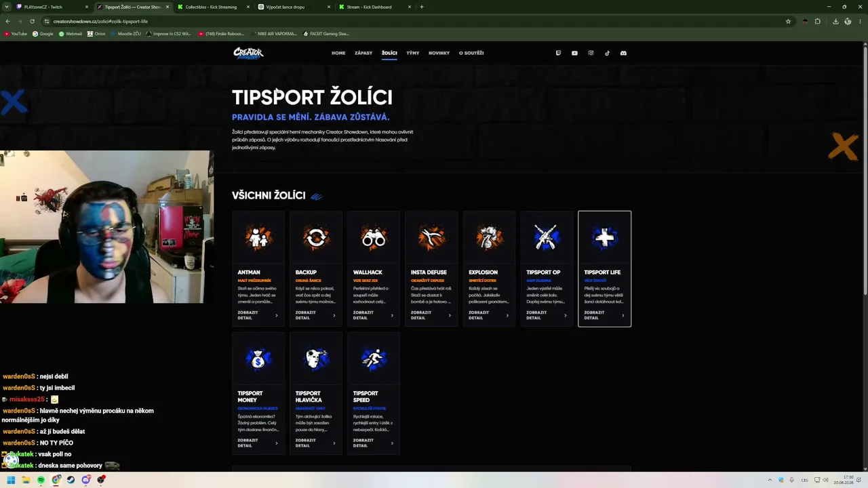This screenshot has height=488, width=868.
Task: Bookmark this page with the star icon
Action: tap(788, 21)
